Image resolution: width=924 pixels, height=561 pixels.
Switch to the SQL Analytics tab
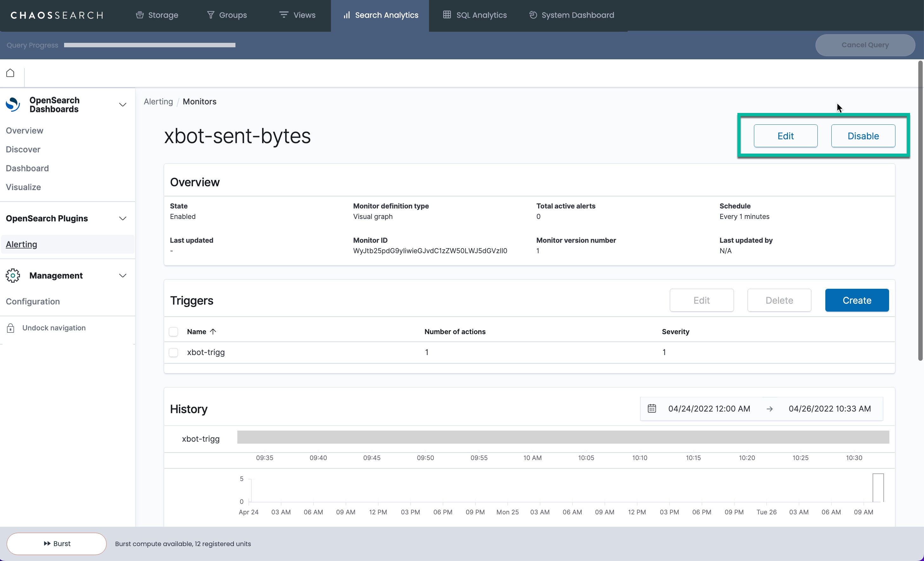pyautogui.click(x=475, y=15)
